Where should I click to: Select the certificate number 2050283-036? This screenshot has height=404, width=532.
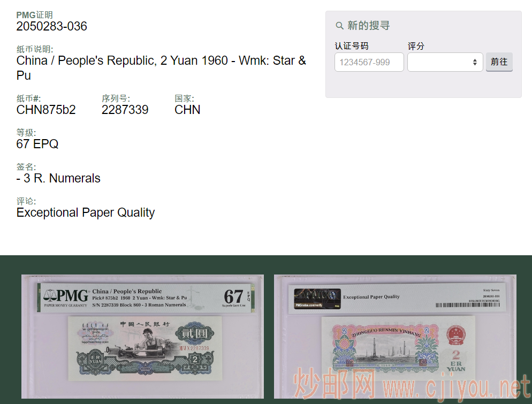(x=51, y=26)
